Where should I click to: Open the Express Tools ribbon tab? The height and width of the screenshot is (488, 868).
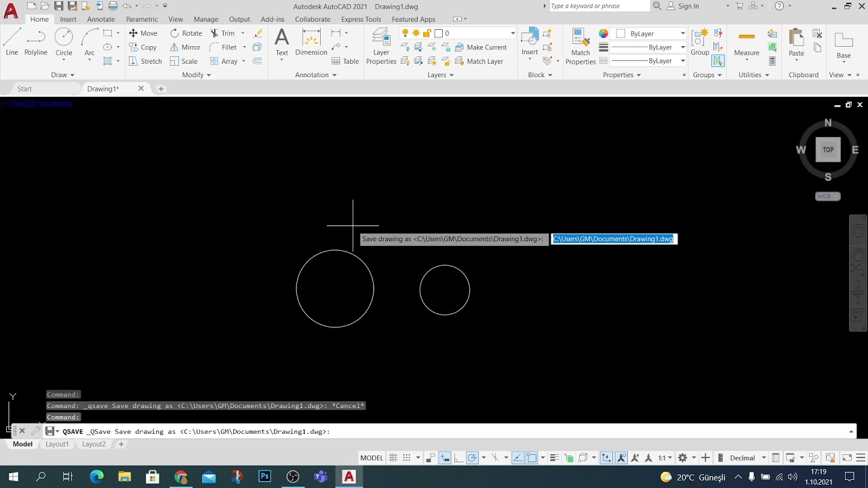click(361, 19)
